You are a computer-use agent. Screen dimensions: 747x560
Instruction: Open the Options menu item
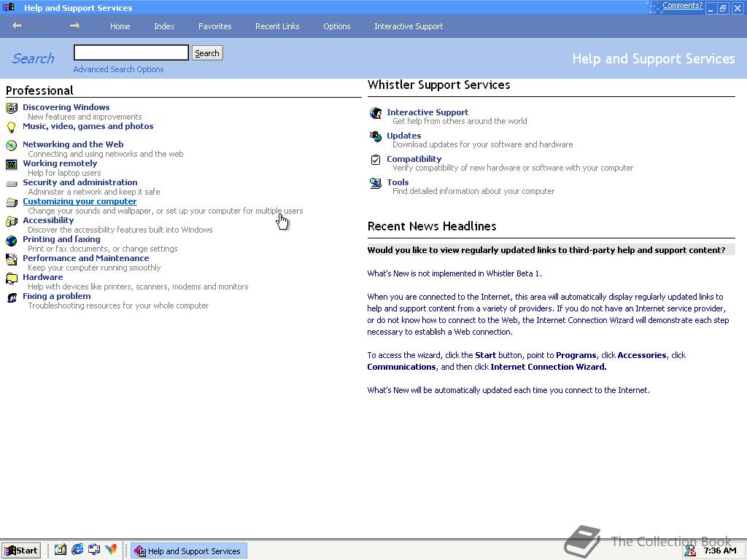tap(337, 26)
